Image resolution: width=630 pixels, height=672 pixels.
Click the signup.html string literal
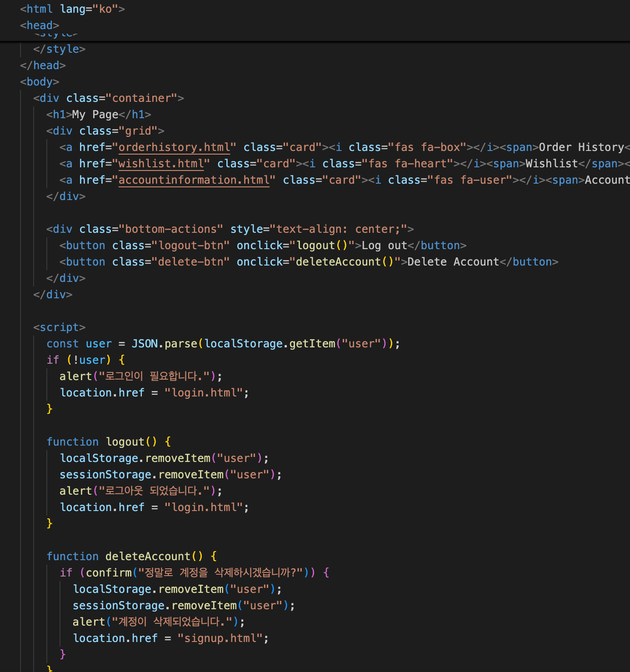tap(220, 638)
